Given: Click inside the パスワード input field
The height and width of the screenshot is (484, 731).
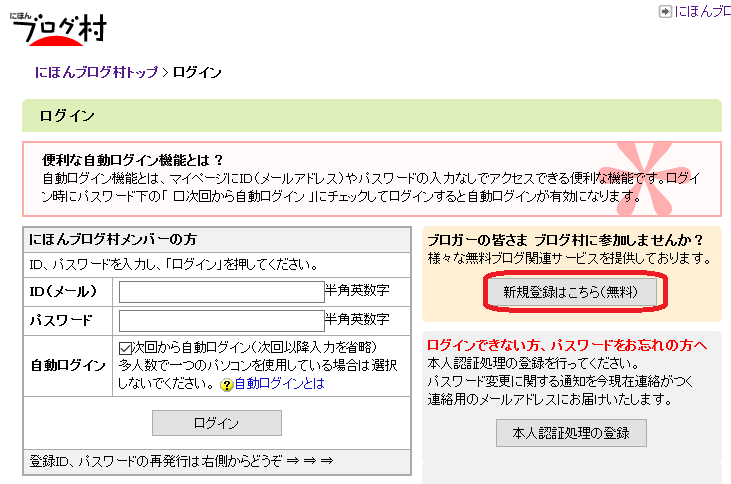Looking at the screenshot, I should pos(221,321).
